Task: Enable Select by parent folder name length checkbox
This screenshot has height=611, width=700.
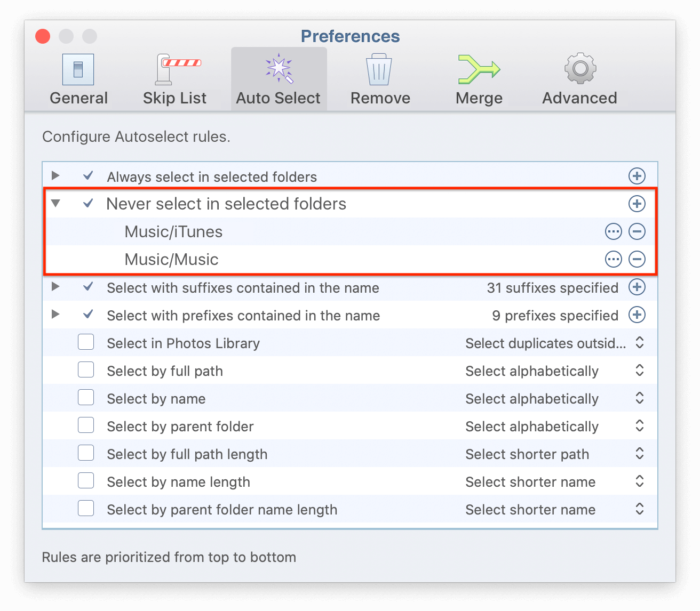Action: [86, 508]
